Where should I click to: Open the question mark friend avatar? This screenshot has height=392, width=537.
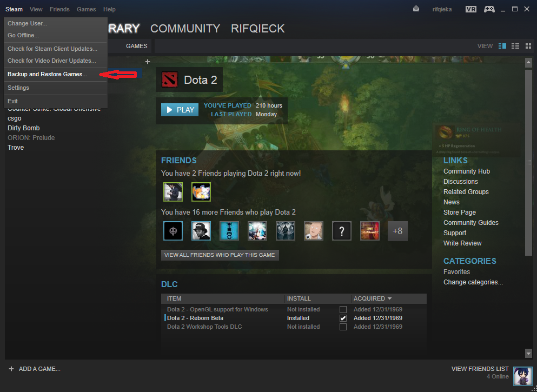coord(342,231)
